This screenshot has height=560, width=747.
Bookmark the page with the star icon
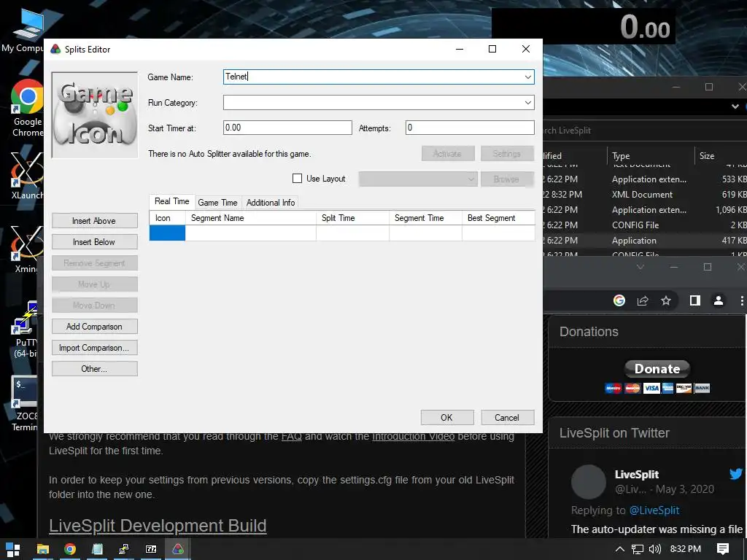[666, 300]
